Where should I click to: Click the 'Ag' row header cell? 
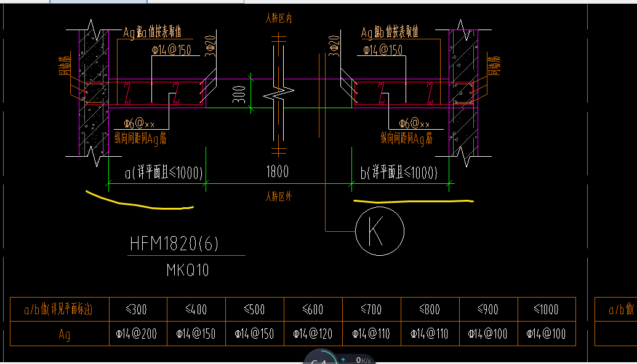point(59,334)
